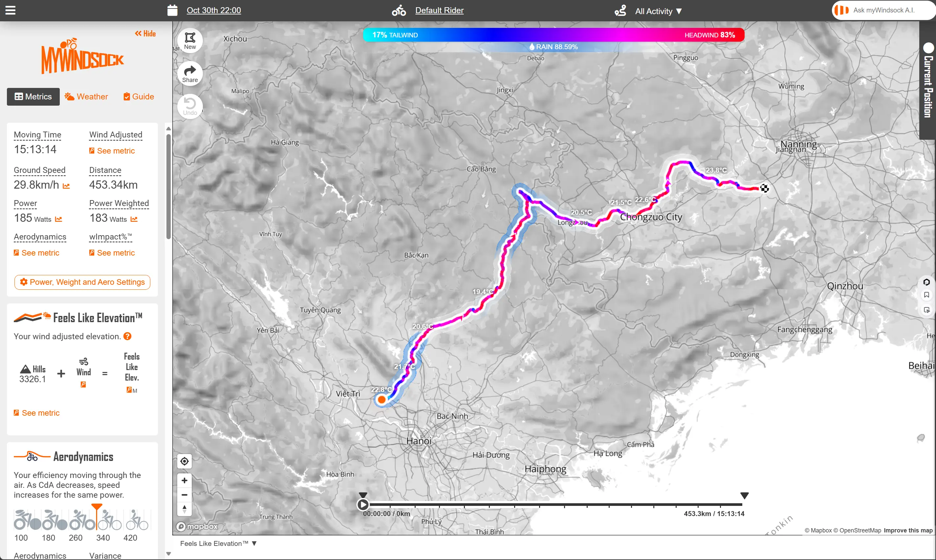Click the orange aerodynamics CdA slider marker
The image size is (936, 560).
(x=97, y=507)
